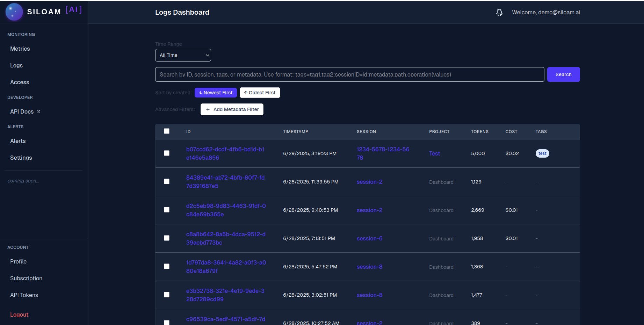Image resolution: width=644 pixels, height=325 pixels.
Task: Open the Subscription page
Action: point(26,278)
